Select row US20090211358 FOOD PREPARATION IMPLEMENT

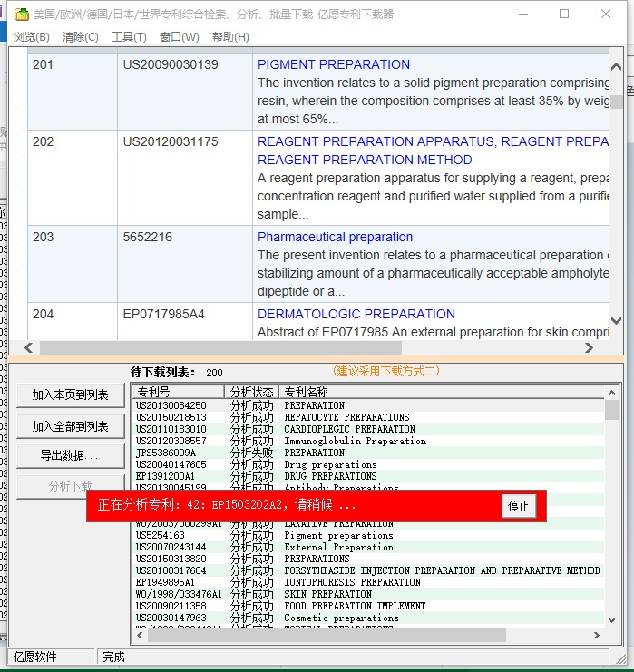coord(368,606)
